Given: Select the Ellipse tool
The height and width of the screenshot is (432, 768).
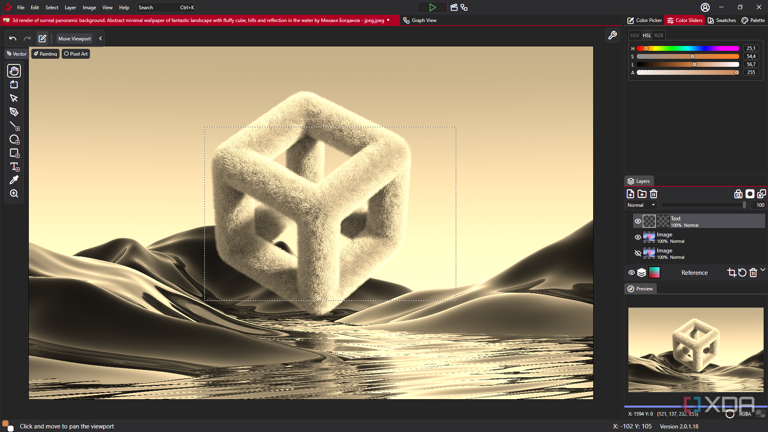Looking at the screenshot, I should (14, 140).
